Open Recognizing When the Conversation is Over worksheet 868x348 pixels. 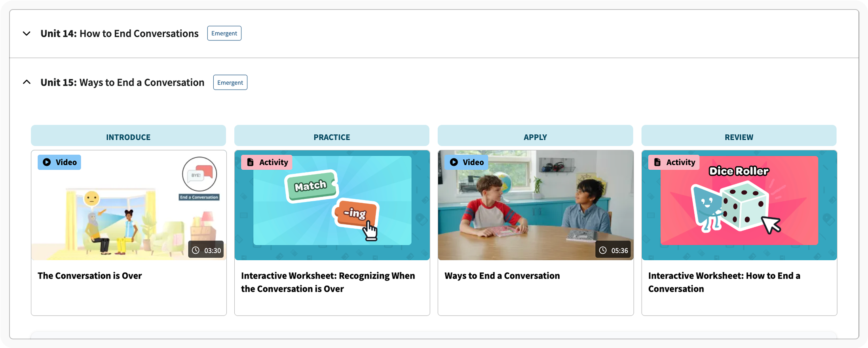click(328, 282)
